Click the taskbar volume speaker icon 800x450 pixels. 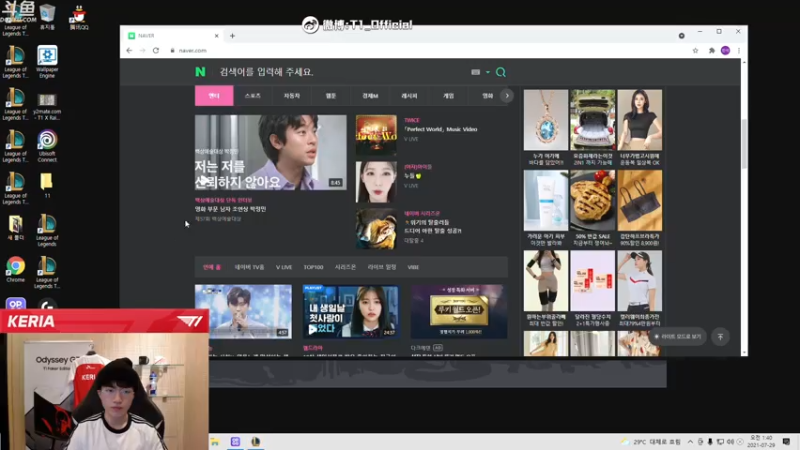click(730, 442)
